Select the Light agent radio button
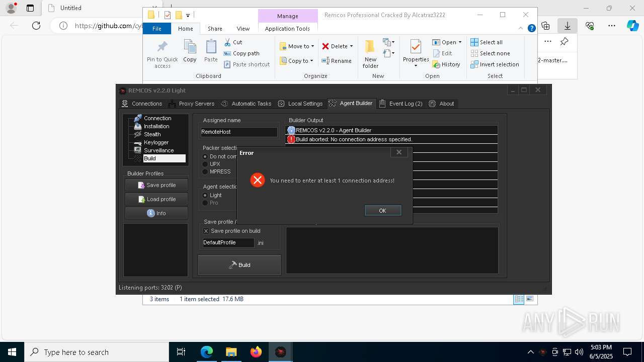Viewport: 644px width, 362px height. coord(205,195)
